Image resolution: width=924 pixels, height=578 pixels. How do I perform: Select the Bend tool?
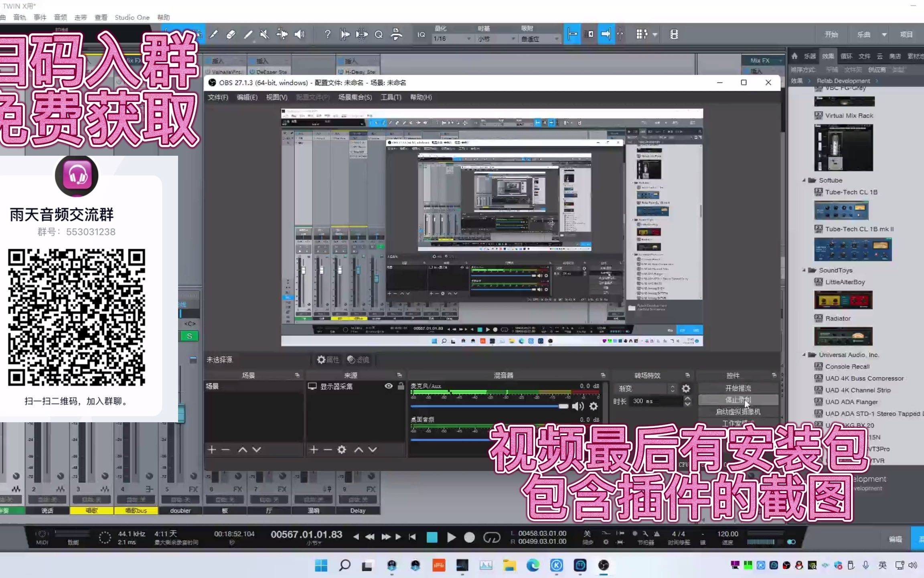point(282,35)
